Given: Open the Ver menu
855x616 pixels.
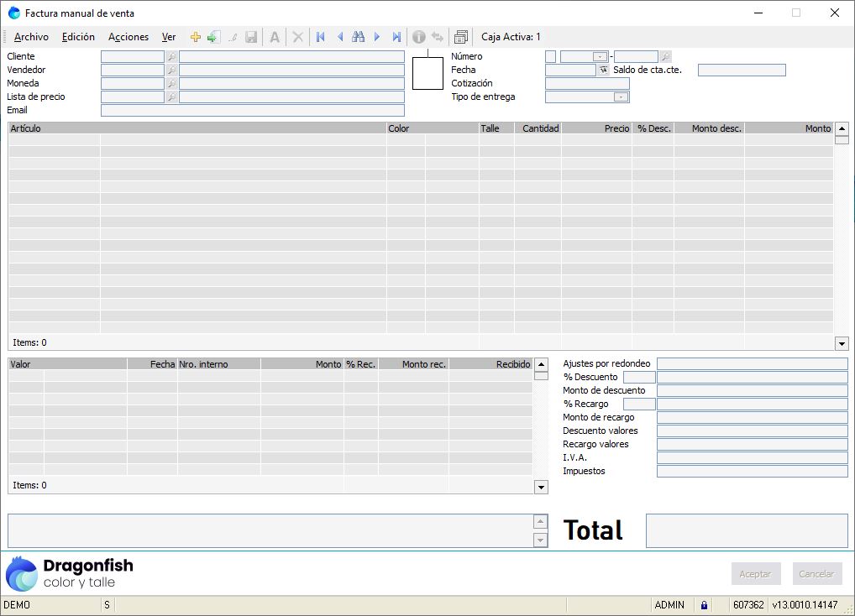Looking at the screenshot, I should (169, 37).
